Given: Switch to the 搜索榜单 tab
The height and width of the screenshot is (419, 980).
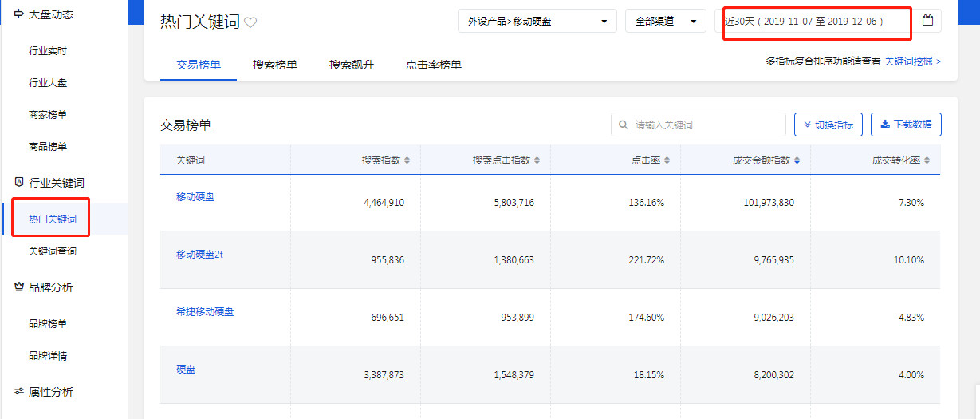Looking at the screenshot, I should (x=274, y=65).
